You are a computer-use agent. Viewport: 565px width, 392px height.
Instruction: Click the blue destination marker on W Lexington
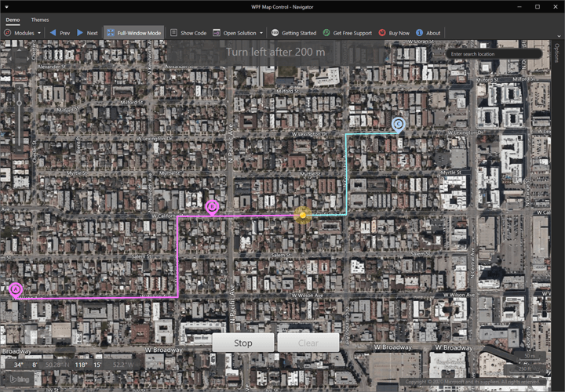point(398,123)
